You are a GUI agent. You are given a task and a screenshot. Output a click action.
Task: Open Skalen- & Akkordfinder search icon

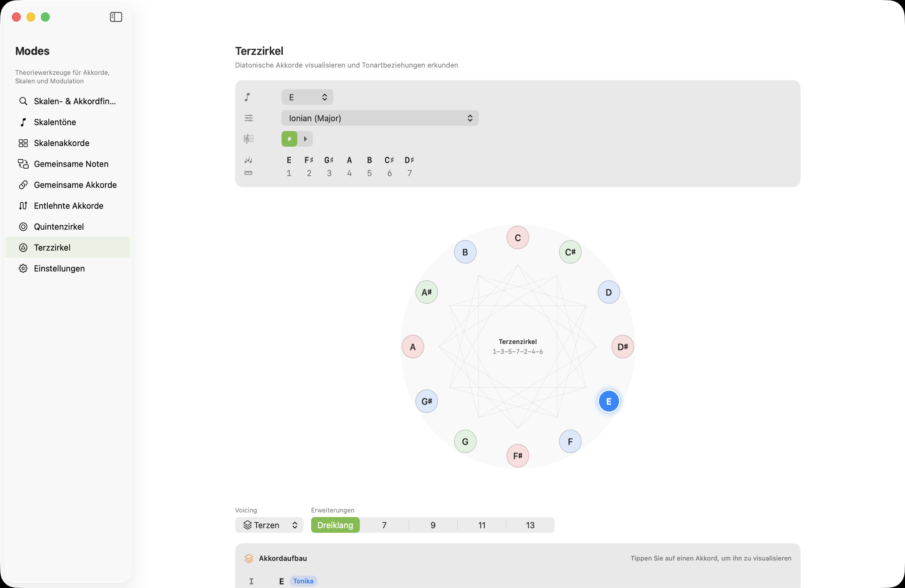click(23, 101)
